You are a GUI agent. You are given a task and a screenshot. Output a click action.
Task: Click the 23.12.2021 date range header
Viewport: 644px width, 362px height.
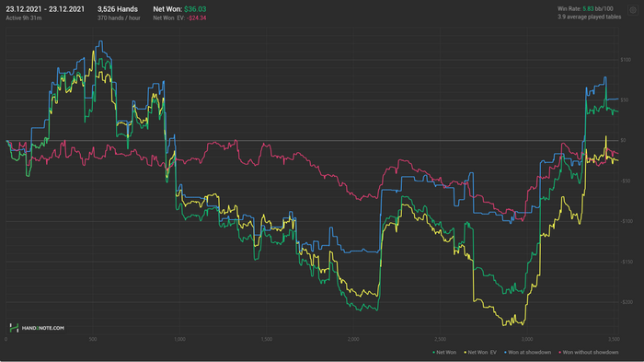[45, 9]
